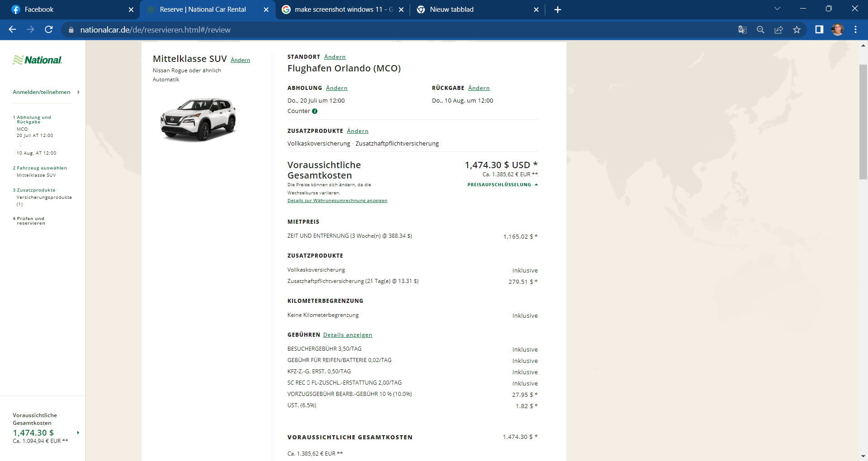This screenshot has width=868, height=461.
Task: Switch to the Nieuw tabblad tab
Action: tap(475, 9)
